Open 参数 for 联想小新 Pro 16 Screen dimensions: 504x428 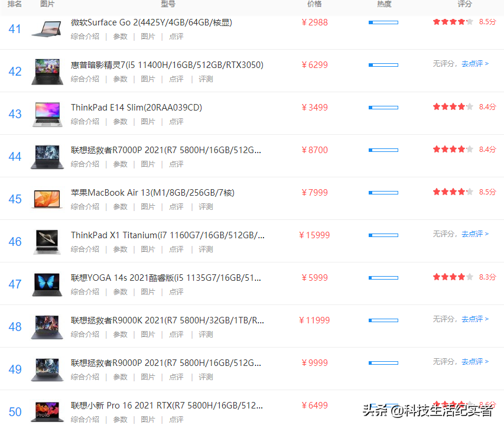coord(120,420)
